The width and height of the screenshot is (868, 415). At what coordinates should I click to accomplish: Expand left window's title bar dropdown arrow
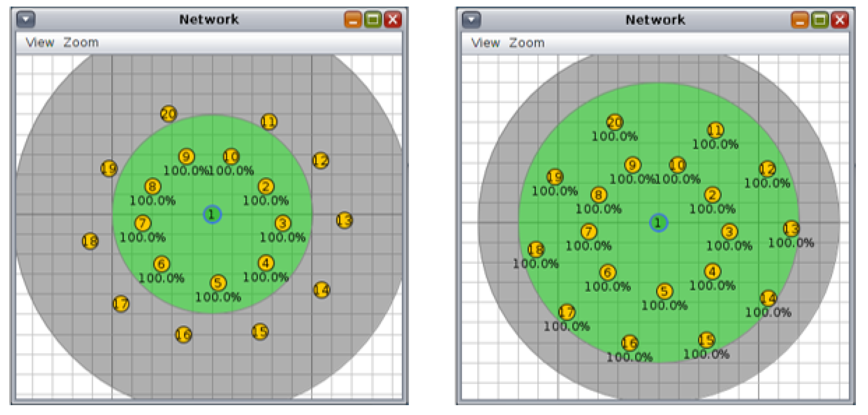tap(26, 19)
